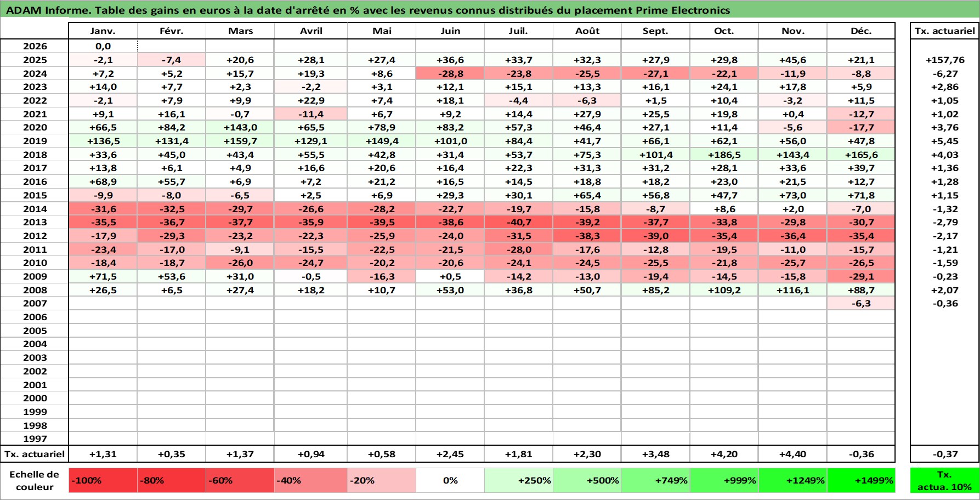Click the 2012 September cell -39,0
This screenshot has height=500, width=980.
click(655, 236)
